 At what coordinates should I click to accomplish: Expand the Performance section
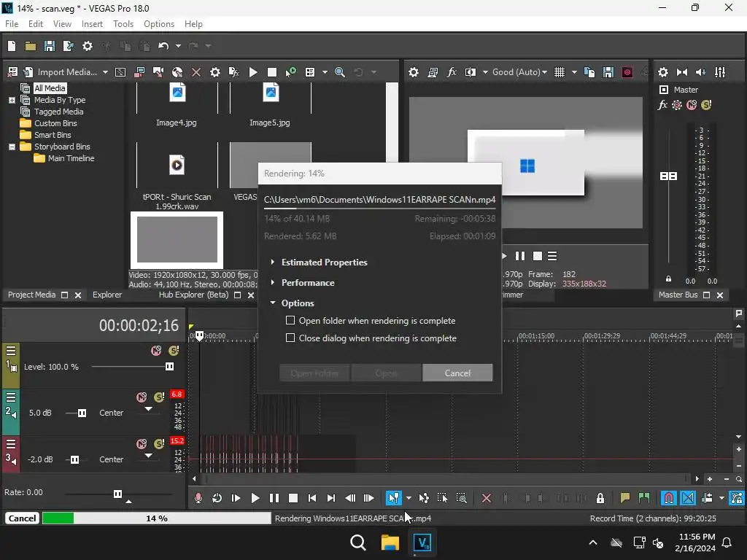(272, 282)
